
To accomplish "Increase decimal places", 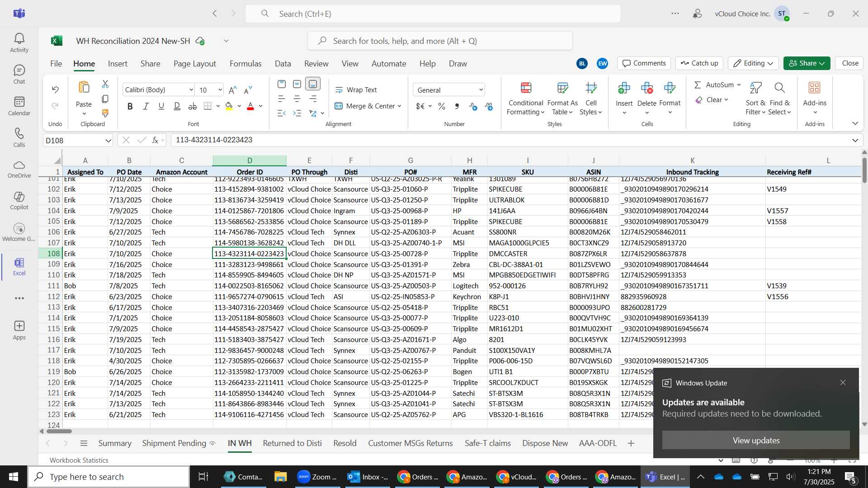I will 473,106.
